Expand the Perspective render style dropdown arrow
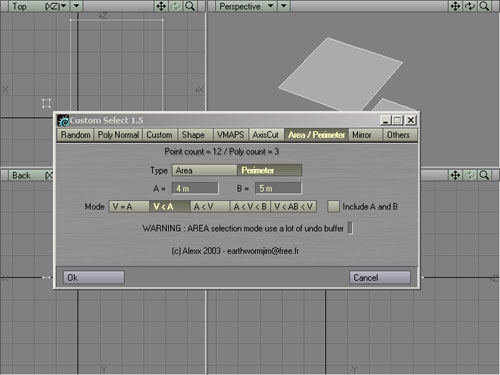Viewport: 500px width, 375px height. point(283,6)
